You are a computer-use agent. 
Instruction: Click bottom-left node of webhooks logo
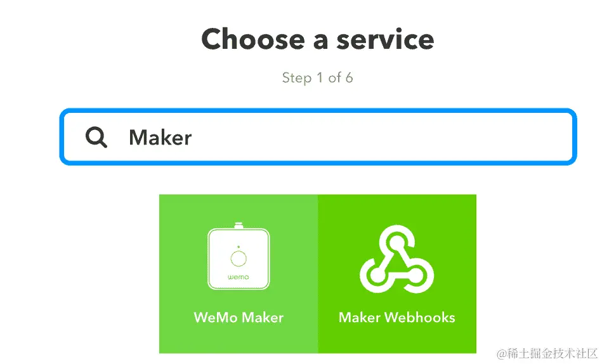click(377, 275)
